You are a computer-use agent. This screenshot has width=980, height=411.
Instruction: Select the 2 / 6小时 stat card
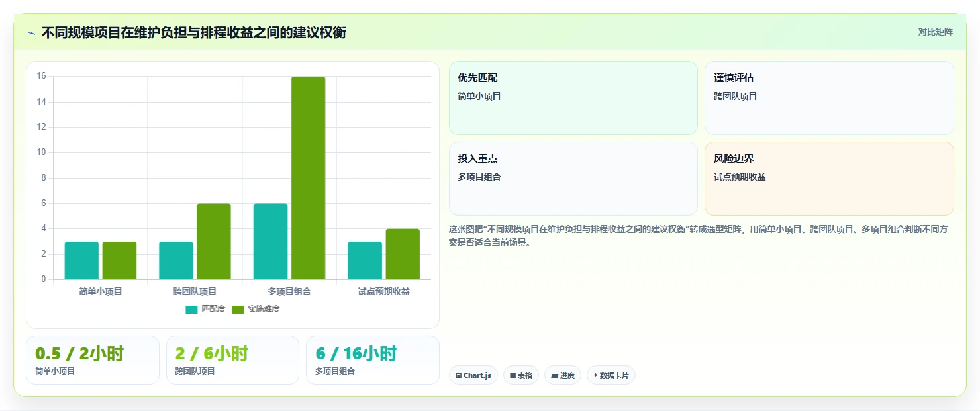[232, 360]
